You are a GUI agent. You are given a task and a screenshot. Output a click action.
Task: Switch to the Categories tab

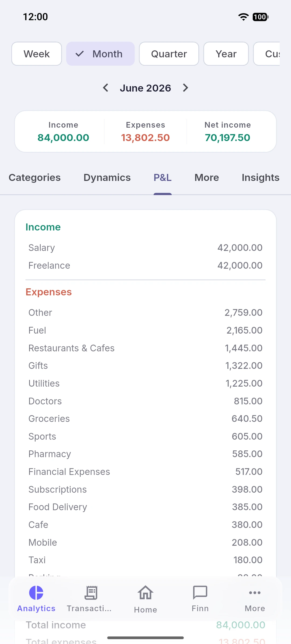pos(35,178)
